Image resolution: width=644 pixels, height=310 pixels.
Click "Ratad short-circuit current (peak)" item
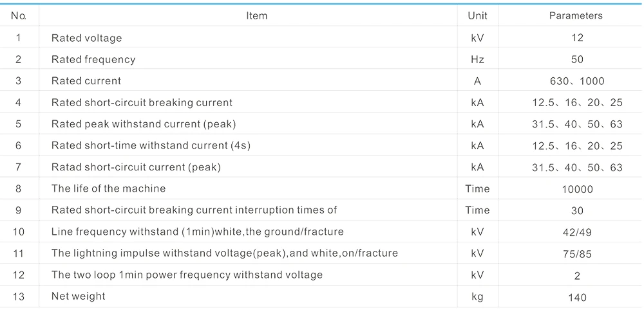click(136, 167)
